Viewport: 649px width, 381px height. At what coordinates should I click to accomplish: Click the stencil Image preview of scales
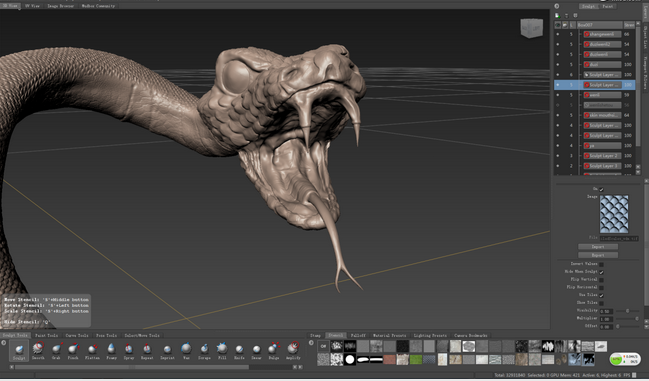614,214
